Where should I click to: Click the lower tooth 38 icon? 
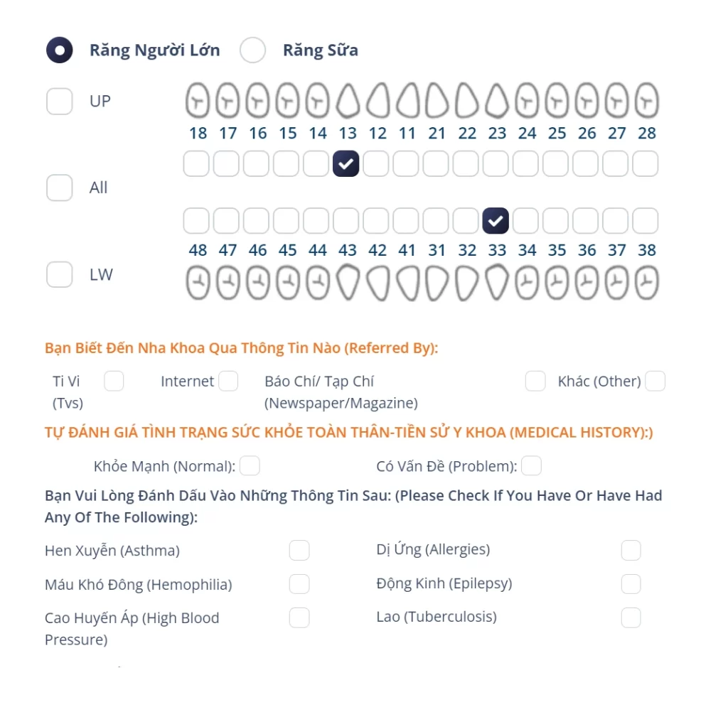646,284
